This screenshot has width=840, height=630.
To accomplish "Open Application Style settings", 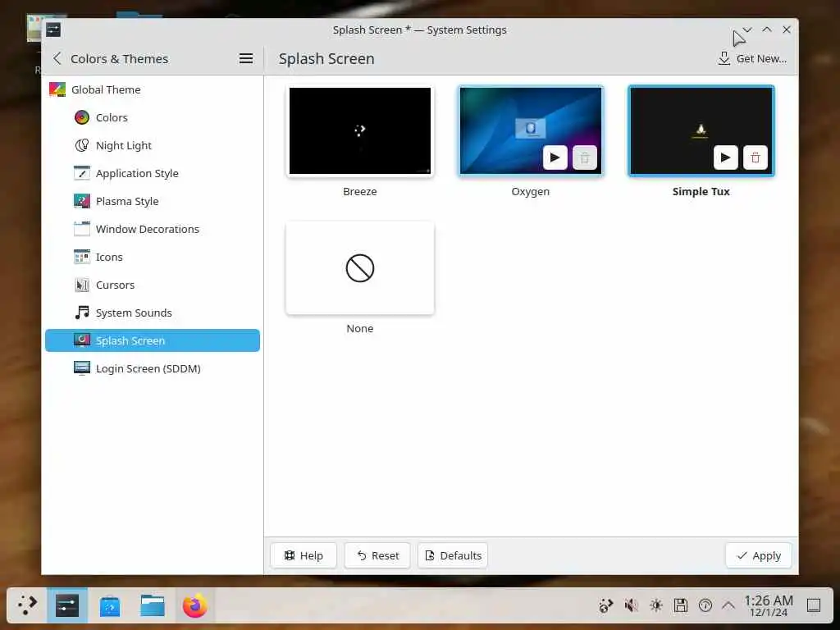I will coord(153,173).
